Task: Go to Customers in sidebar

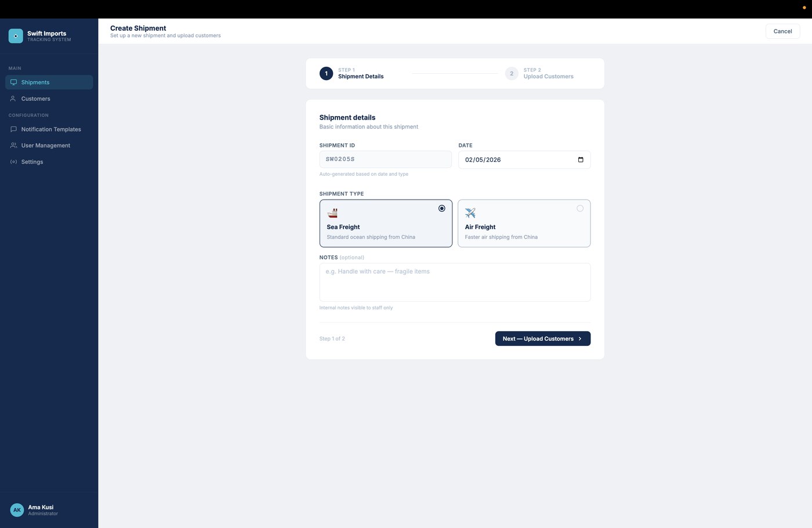Action: coord(49,99)
